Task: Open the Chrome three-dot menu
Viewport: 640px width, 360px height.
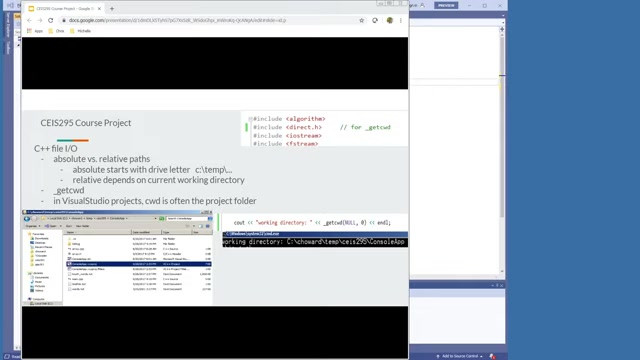Action: click(x=401, y=20)
